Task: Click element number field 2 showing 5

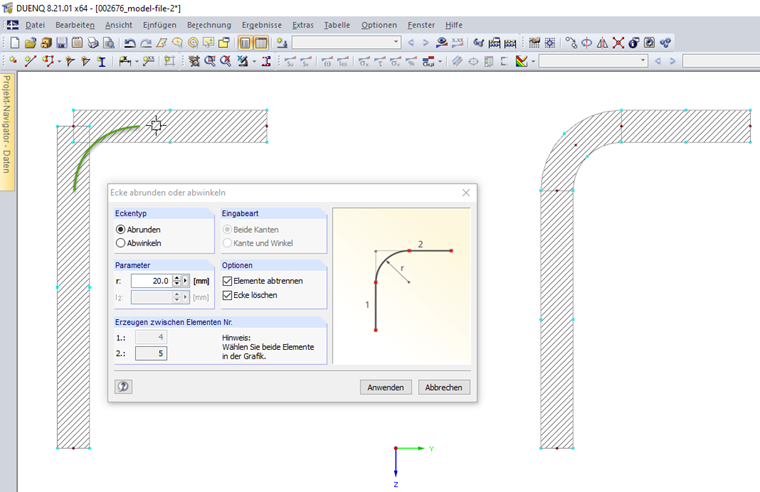Action: [x=151, y=353]
